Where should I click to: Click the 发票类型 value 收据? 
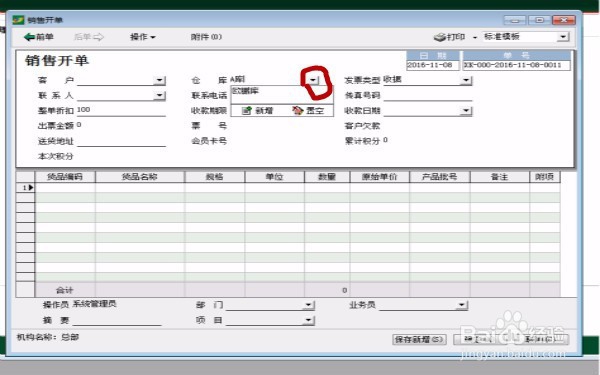point(392,80)
